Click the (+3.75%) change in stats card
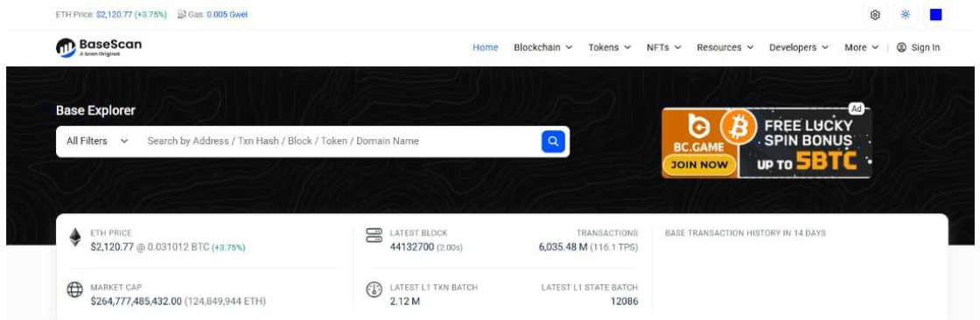 (228, 247)
